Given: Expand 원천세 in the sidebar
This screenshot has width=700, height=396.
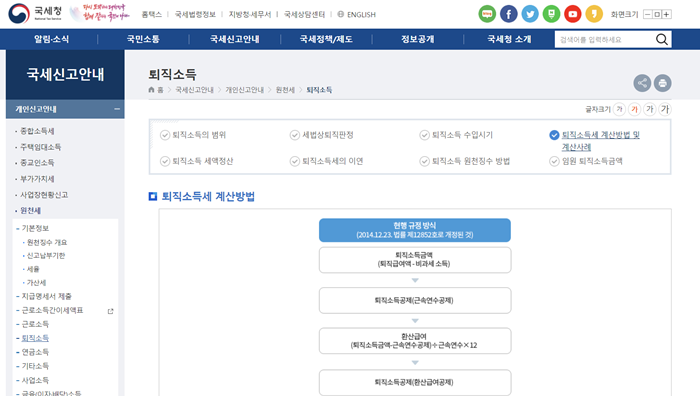Looking at the screenshot, I should click(x=30, y=210).
